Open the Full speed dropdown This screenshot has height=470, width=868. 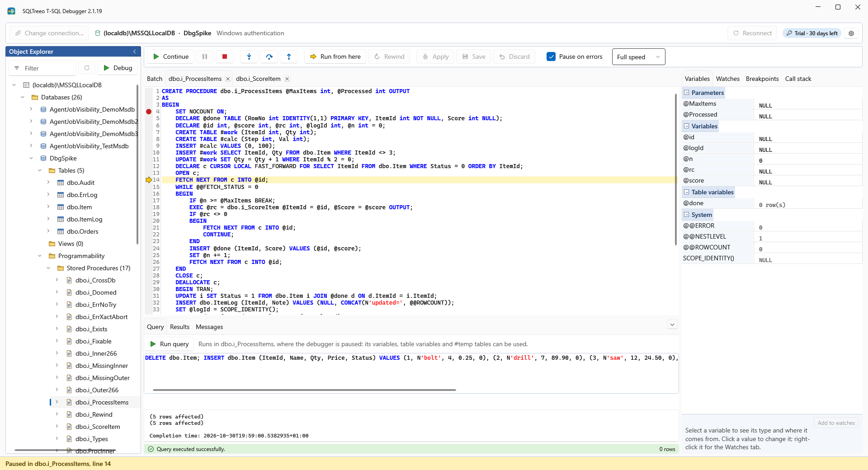638,57
